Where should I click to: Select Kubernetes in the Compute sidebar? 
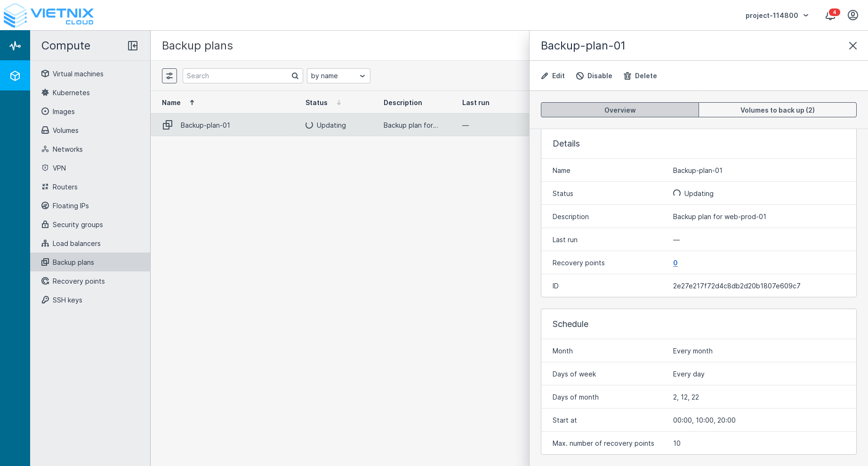[71, 93]
